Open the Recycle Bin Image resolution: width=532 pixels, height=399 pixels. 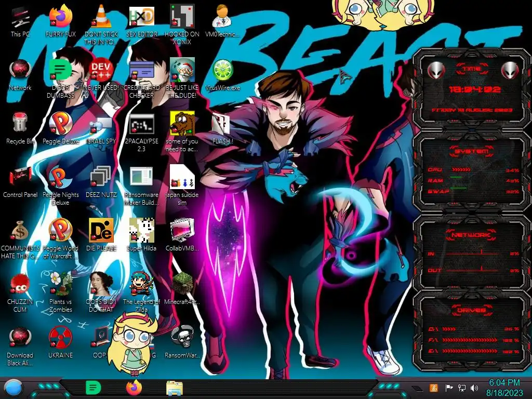(x=20, y=129)
